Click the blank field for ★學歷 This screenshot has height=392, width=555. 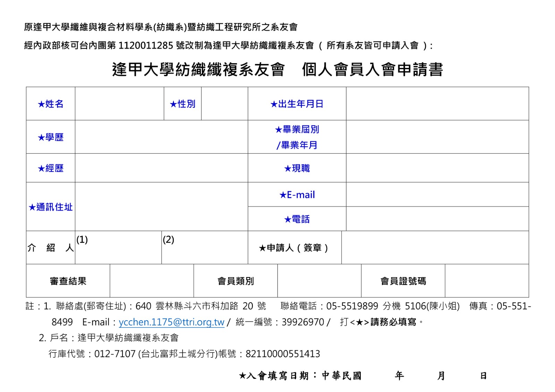[161, 137]
